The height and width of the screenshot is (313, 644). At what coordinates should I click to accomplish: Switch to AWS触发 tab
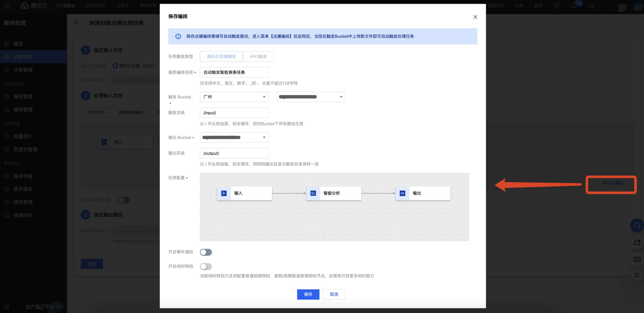point(258,56)
